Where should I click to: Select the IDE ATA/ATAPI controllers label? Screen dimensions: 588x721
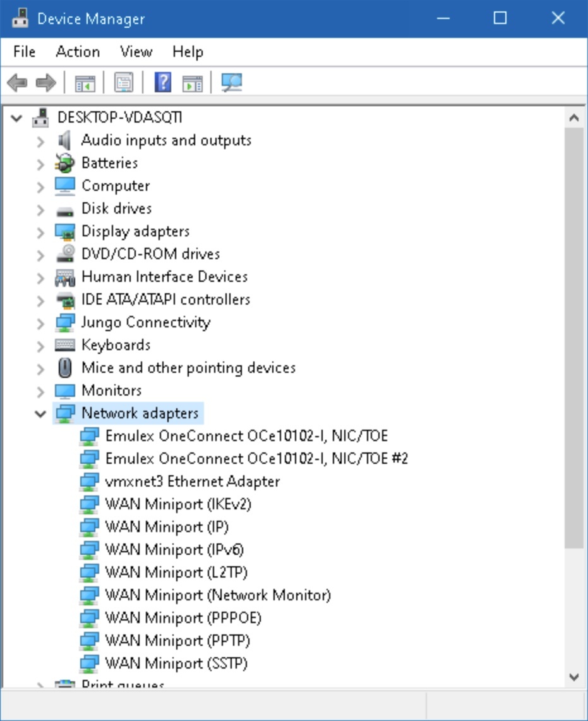click(165, 300)
